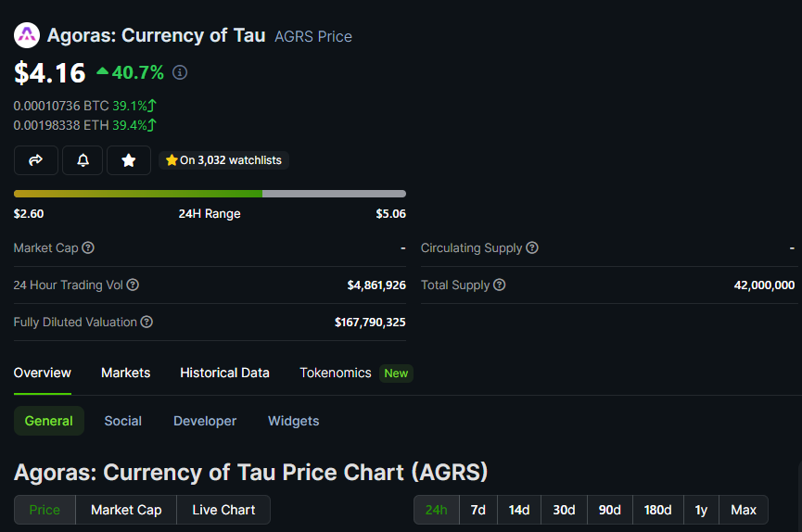
Task: Click the AGRS Price ticker label
Action: pyautogui.click(x=313, y=36)
